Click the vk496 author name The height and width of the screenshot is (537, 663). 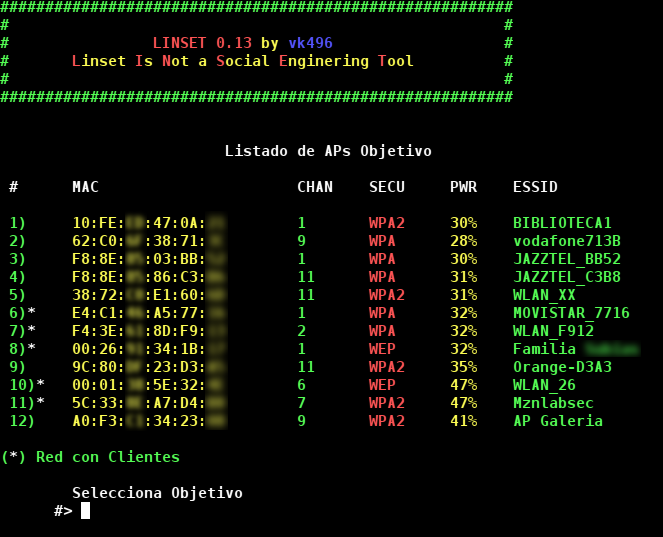pyautogui.click(x=310, y=43)
